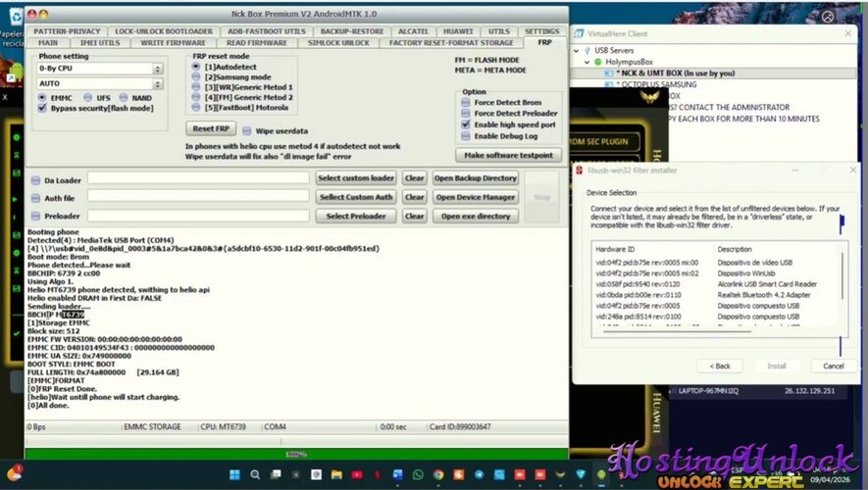Toggle Bypass security[flash mode] checkbox
The image size is (868, 490).
click(x=42, y=109)
